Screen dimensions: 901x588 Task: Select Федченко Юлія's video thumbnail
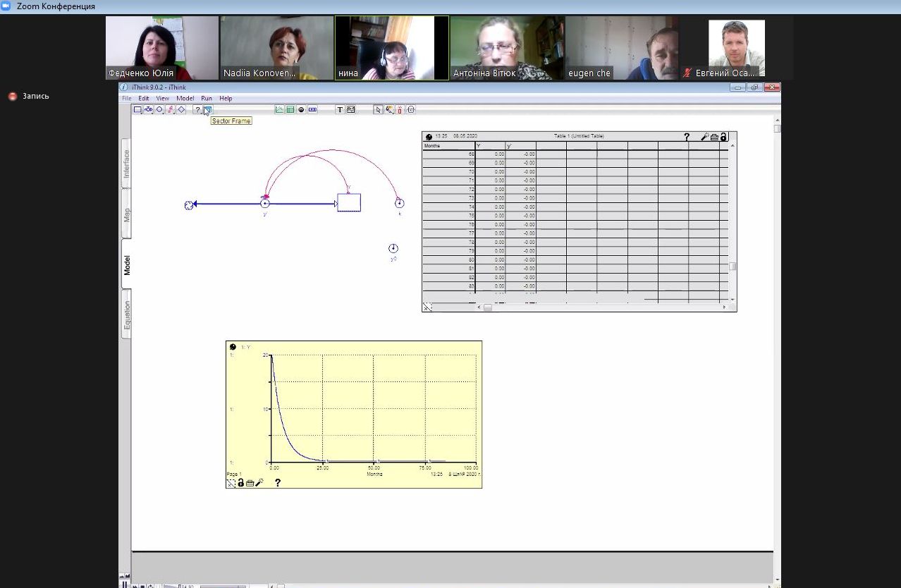pos(162,48)
